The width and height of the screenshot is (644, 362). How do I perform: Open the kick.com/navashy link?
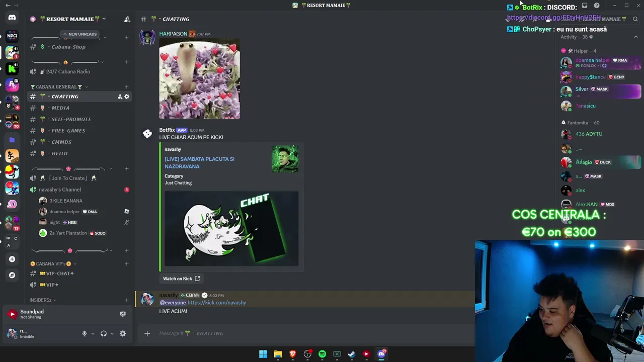click(217, 303)
